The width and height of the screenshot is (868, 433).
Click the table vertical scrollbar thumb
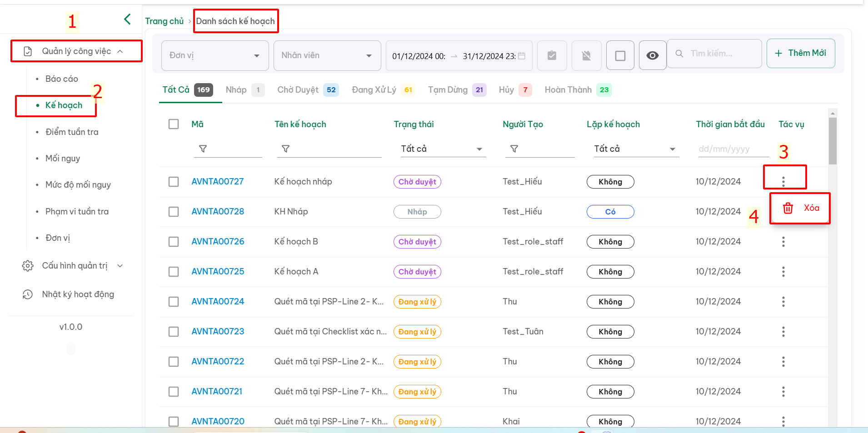(833, 141)
